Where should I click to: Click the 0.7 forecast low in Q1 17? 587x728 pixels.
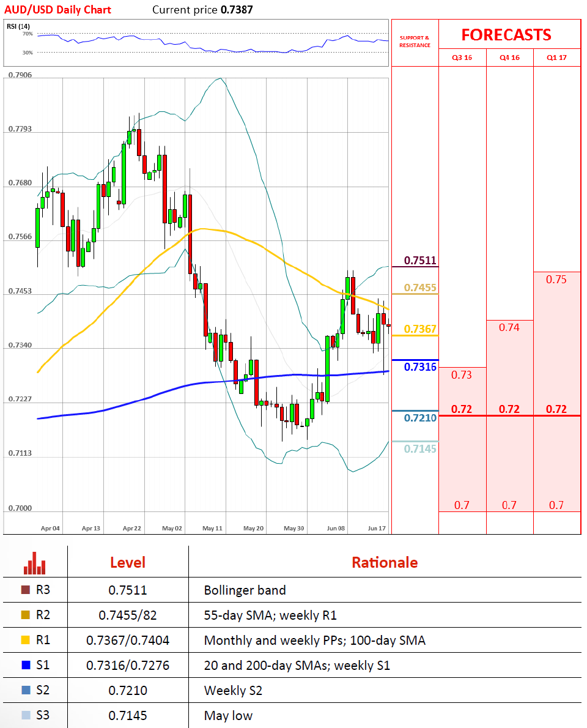coord(556,505)
